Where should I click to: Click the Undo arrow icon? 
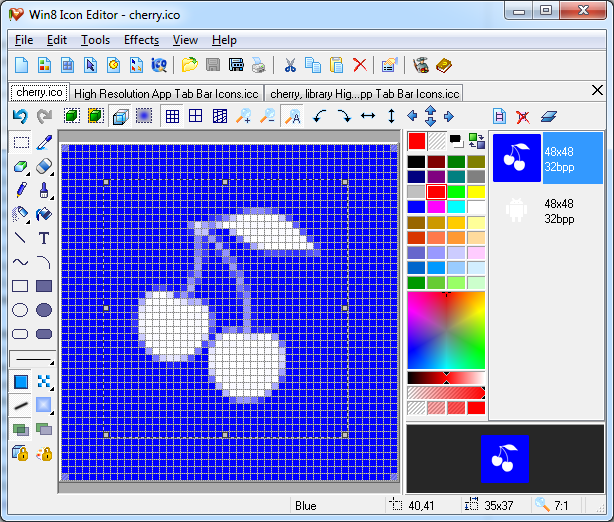(20, 116)
